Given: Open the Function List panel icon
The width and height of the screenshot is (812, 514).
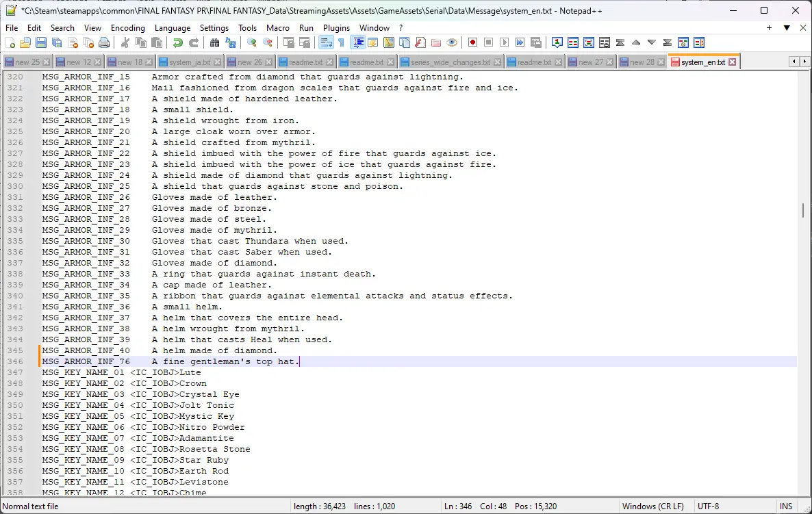Looking at the screenshot, I should 420,43.
